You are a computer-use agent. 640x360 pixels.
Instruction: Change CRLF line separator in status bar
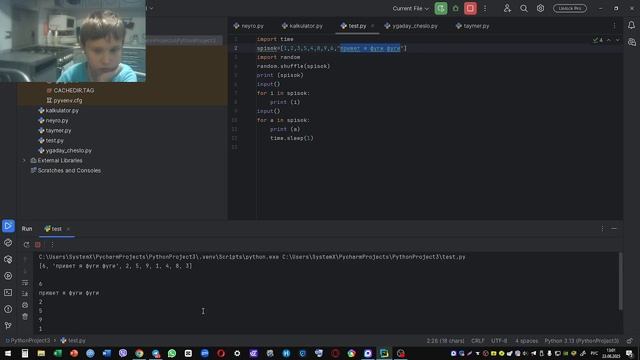pyautogui.click(x=478, y=341)
